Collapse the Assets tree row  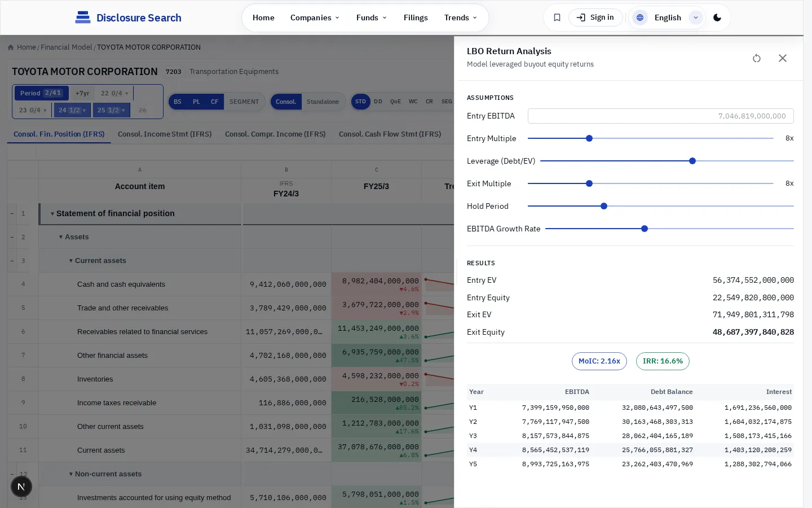[x=61, y=237]
